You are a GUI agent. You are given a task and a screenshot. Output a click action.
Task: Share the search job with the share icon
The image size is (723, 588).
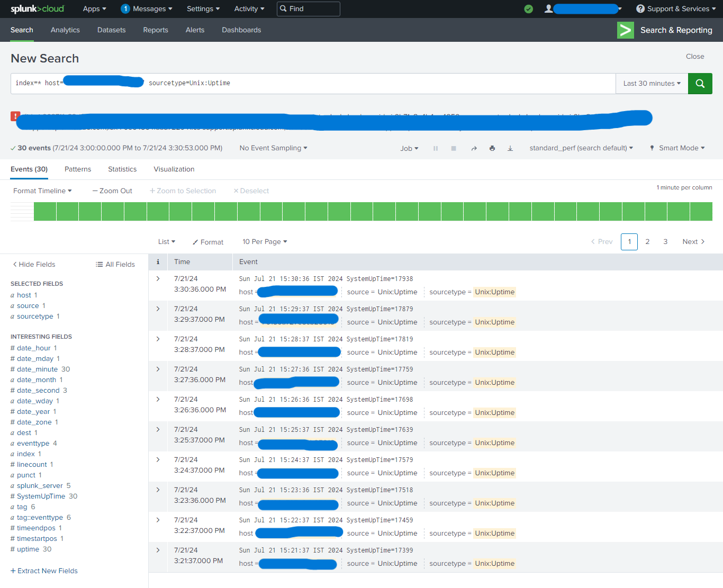point(474,148)
